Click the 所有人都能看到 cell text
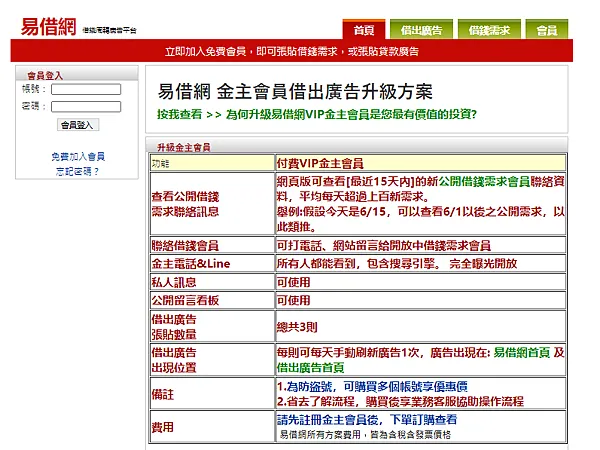This screenshot has width=600, height=450. [x=397, y=263]
